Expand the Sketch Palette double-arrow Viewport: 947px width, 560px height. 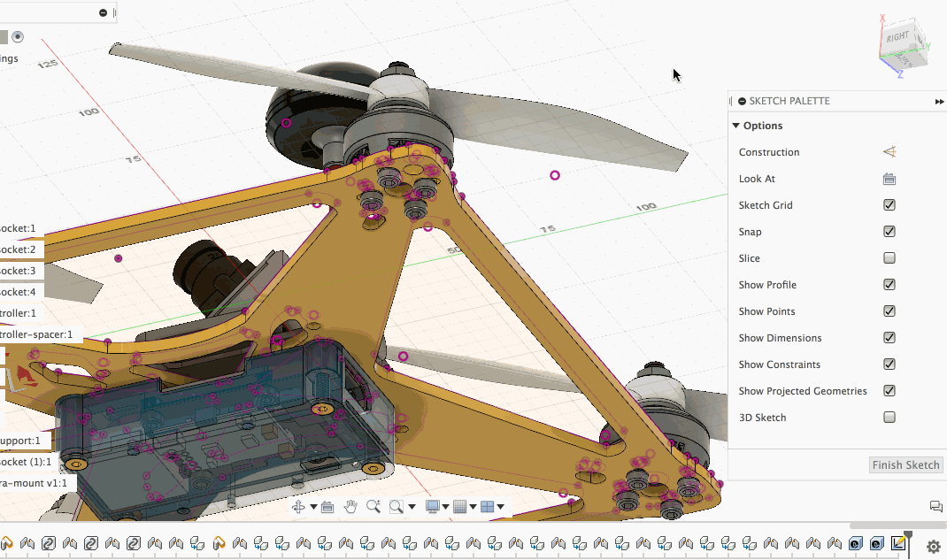pyautogui.click(x=939, y=102)
